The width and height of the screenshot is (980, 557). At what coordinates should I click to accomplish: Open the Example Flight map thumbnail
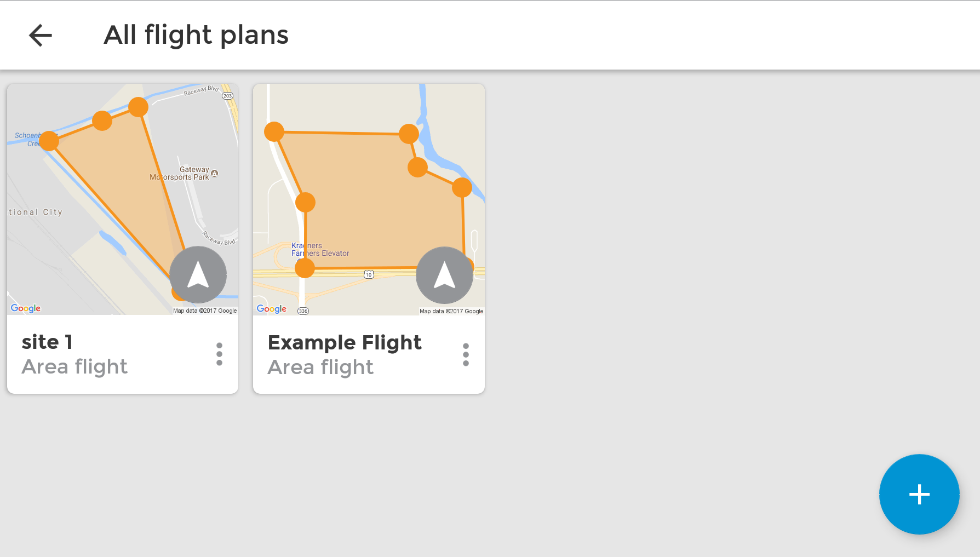point(369,199)
